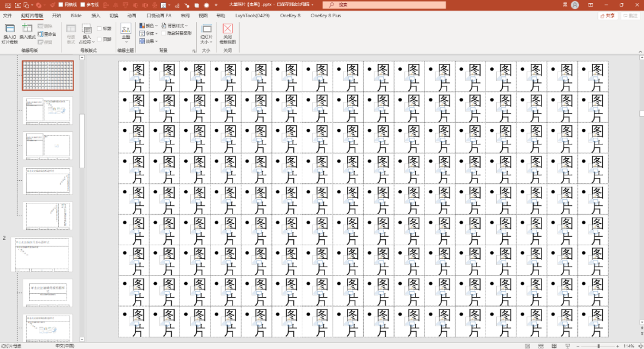644x349 pixels.
Task: Click the Rename (重命名) layout button
Action: tap(47, 34)
